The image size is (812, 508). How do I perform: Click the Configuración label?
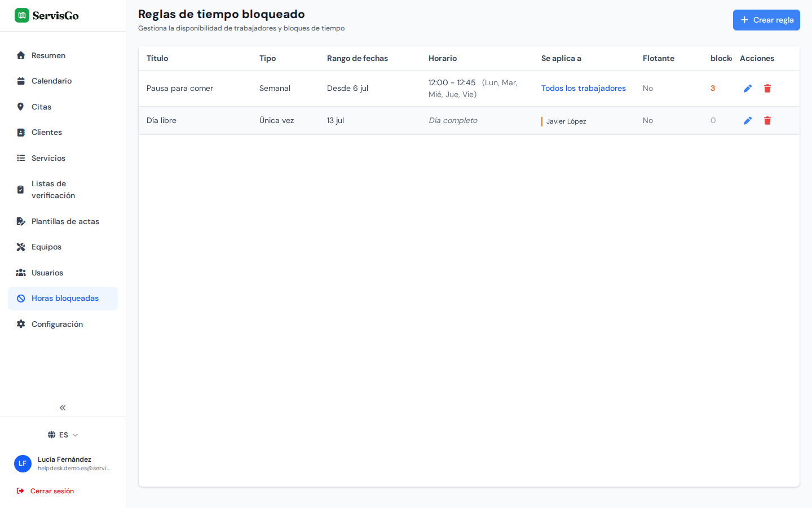click(x=57, y=324)
